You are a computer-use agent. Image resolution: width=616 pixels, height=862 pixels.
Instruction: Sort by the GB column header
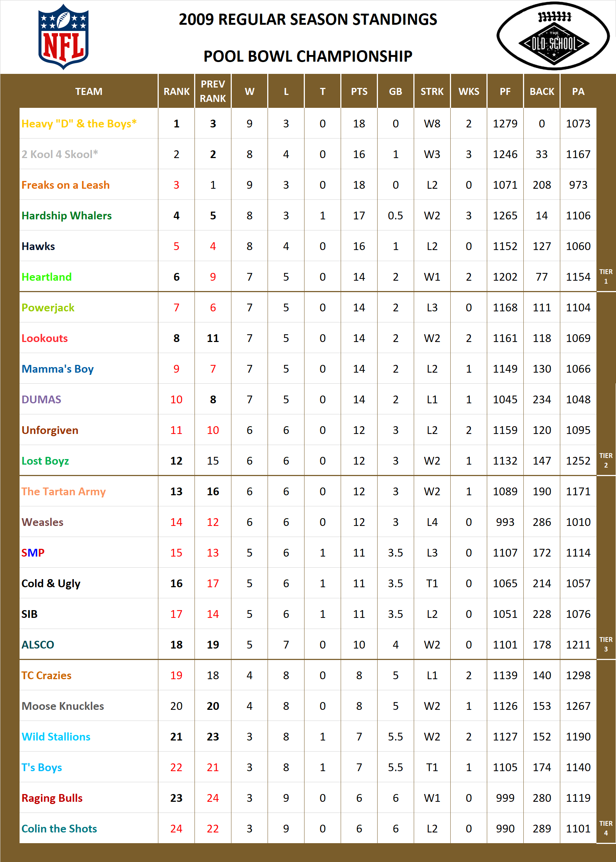(396, 91)
